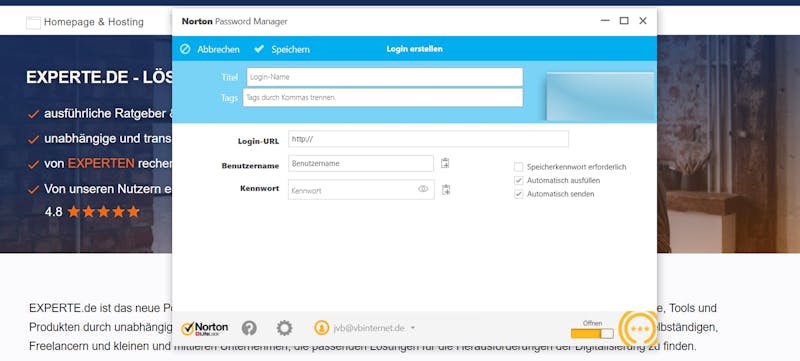Click the login thumbnail preview image
The width and height of the screenshot is (800, 361).
600,96
